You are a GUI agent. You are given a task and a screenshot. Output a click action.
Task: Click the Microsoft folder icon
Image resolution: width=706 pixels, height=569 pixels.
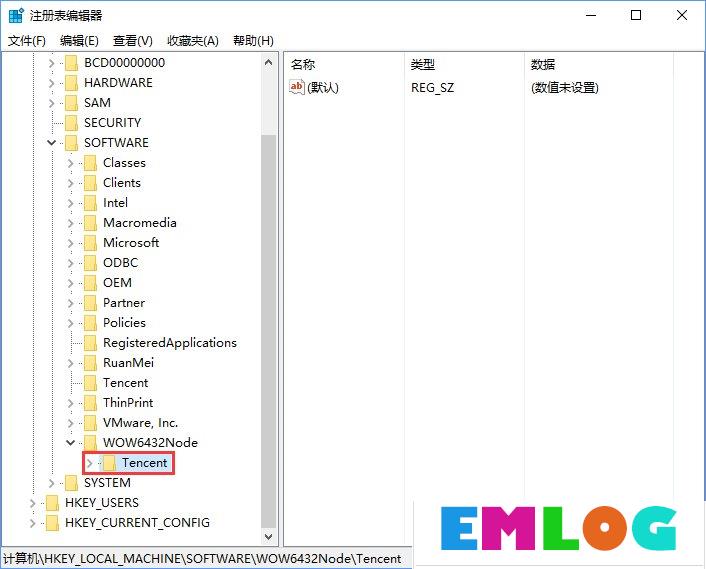click(x=90, y=243)
